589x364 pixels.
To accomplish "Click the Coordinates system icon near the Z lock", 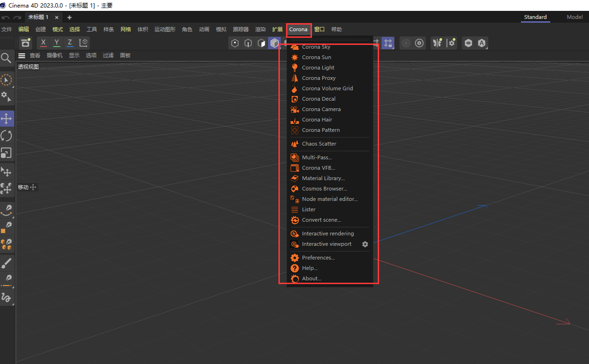I will [83, 43].
